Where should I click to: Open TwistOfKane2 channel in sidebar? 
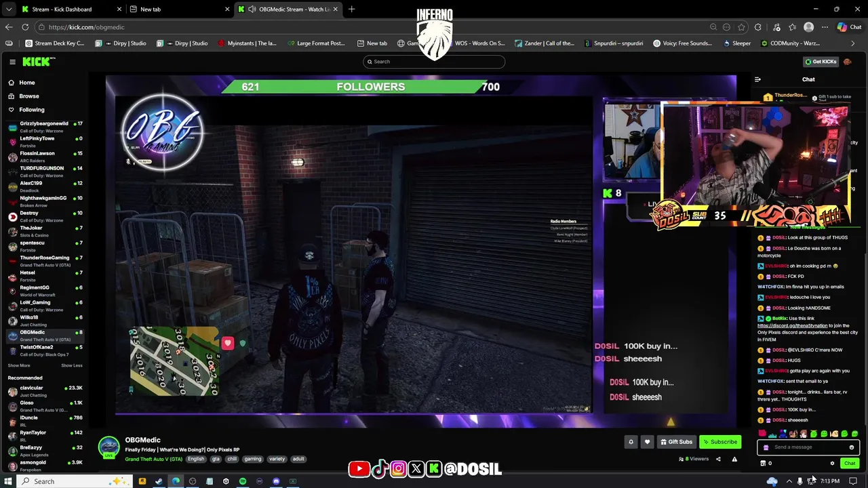[x=45, y=350]
